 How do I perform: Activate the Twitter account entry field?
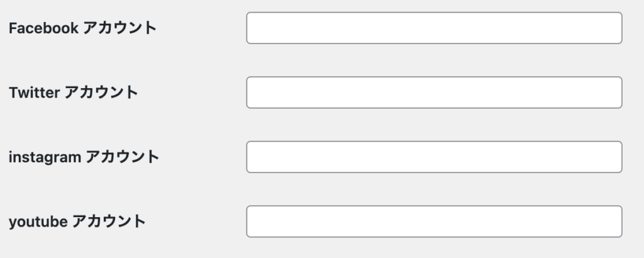(434, 93)
